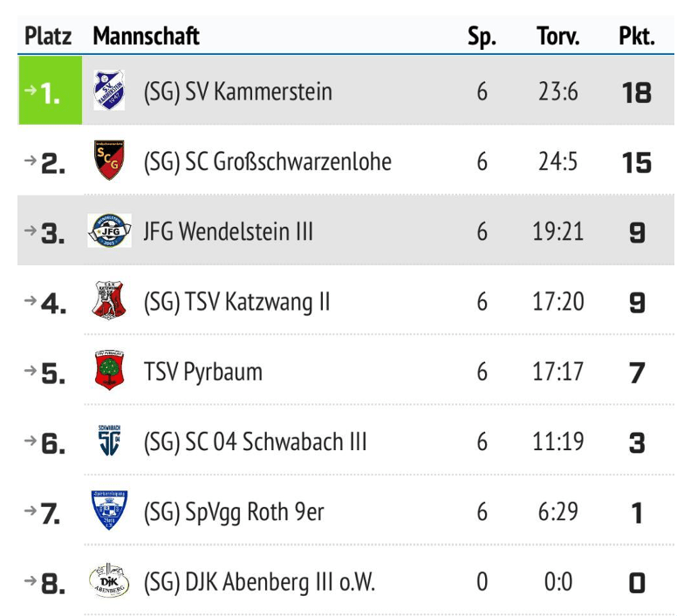Open the (SG) TSV Katzwang II team link
The image size is (677, 616).
tap(237, 302)
